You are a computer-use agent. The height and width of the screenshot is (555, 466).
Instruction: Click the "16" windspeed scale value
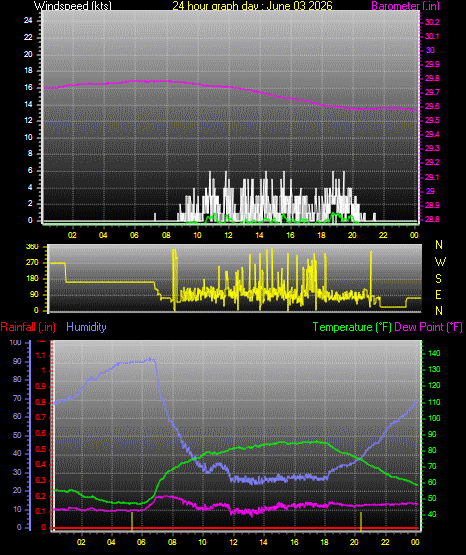tap(28, 87)
